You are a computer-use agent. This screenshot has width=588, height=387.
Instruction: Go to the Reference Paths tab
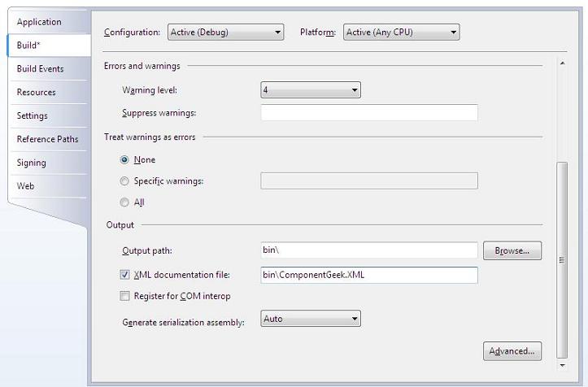pos(49,139)
